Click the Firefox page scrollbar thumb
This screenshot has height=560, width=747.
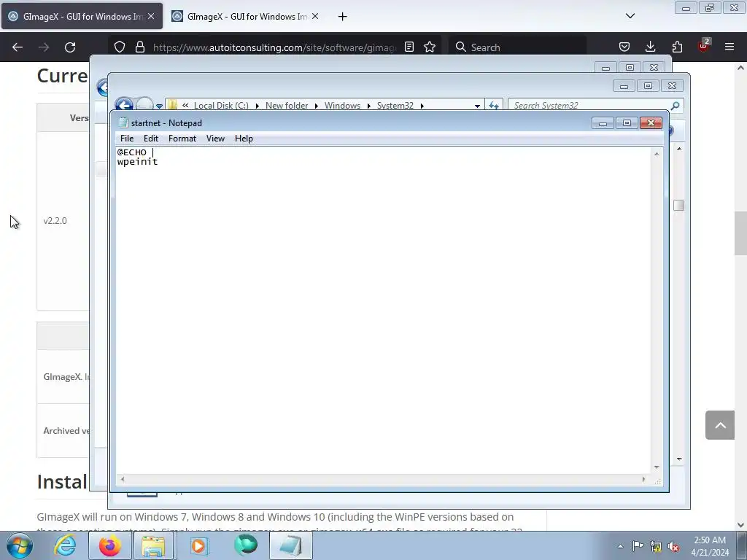[x=740, y=233]
